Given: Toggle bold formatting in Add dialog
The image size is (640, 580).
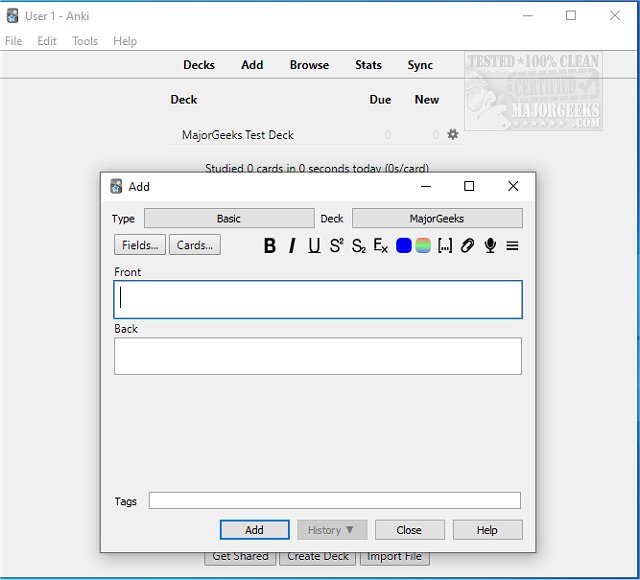Looking at the screenshot, I should (270, 246).
